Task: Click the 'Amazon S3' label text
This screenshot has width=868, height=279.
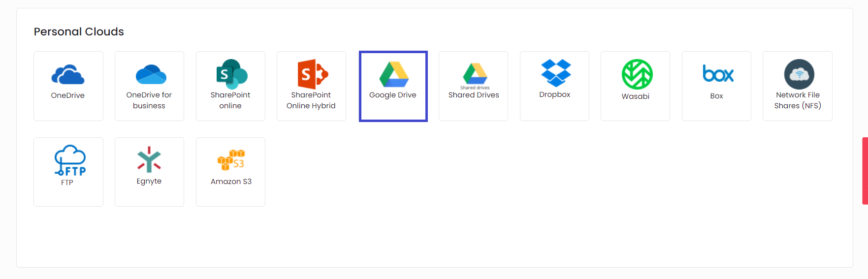Action: 231,182
